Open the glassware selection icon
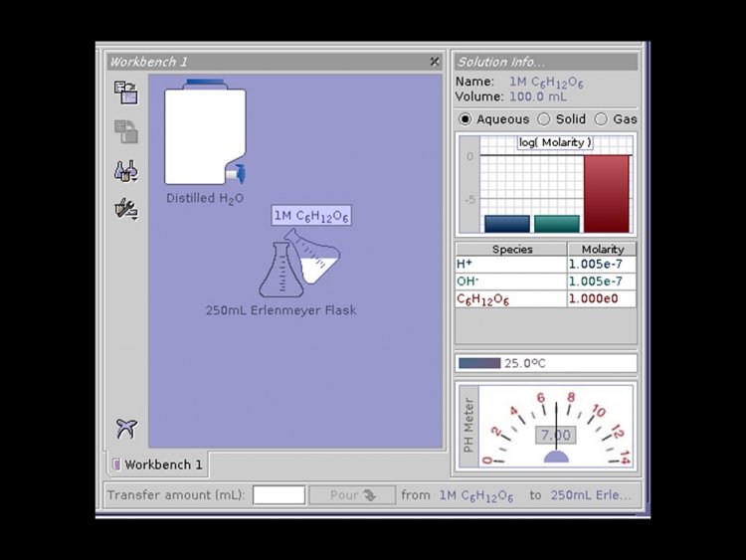This screenshot has height=560, width=746. [x=126, y=171]
